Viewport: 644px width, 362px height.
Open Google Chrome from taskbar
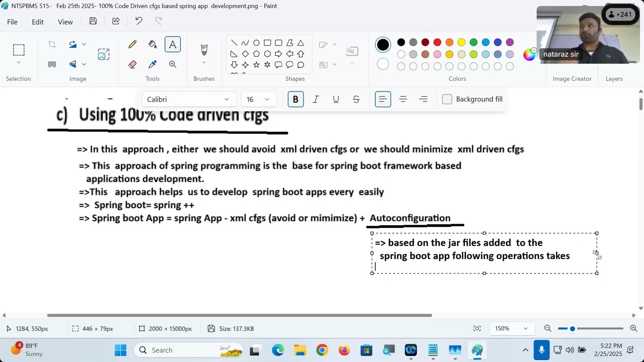point(322,350)
